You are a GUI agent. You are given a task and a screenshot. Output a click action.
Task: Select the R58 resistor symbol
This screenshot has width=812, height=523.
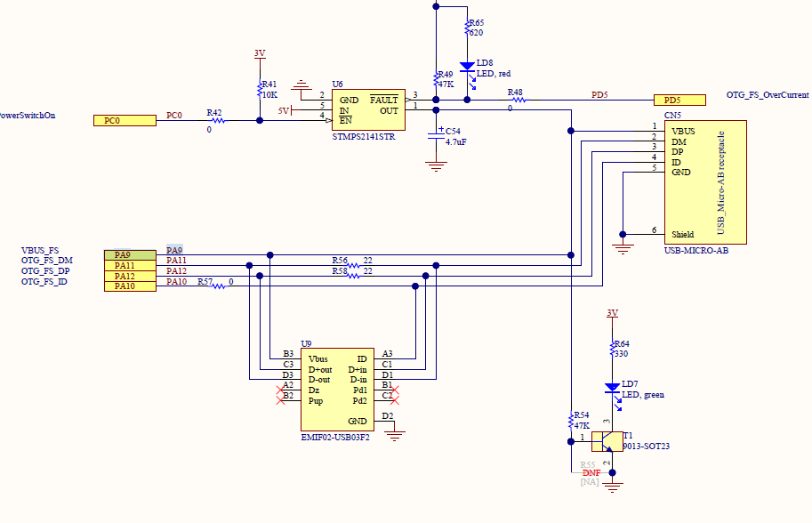[353, 276]
